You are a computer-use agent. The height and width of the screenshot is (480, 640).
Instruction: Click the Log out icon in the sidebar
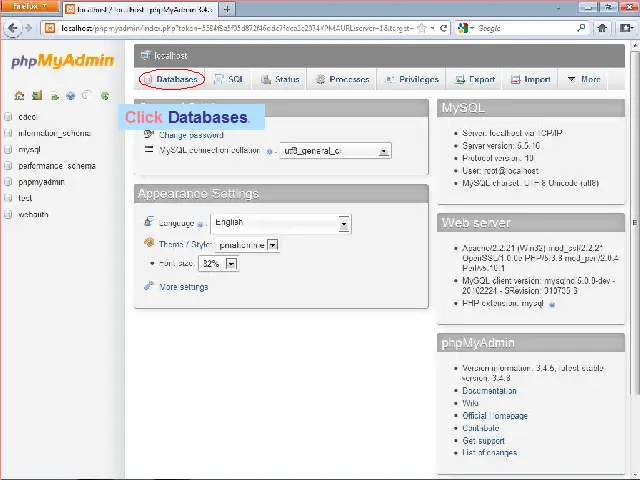[37, 96]
